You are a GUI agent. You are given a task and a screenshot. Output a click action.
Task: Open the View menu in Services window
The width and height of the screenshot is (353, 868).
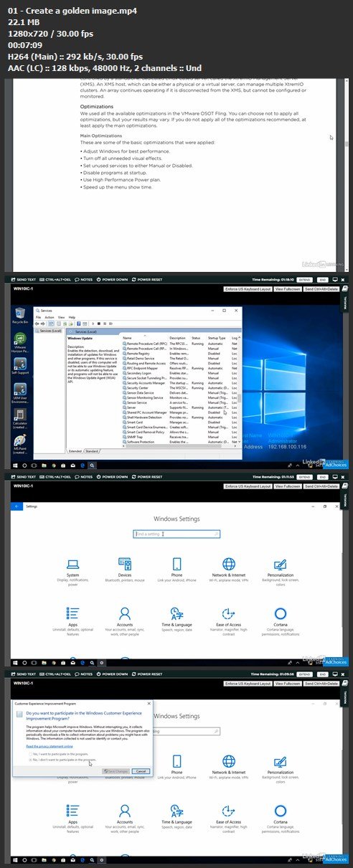click(x=61, y=316)
